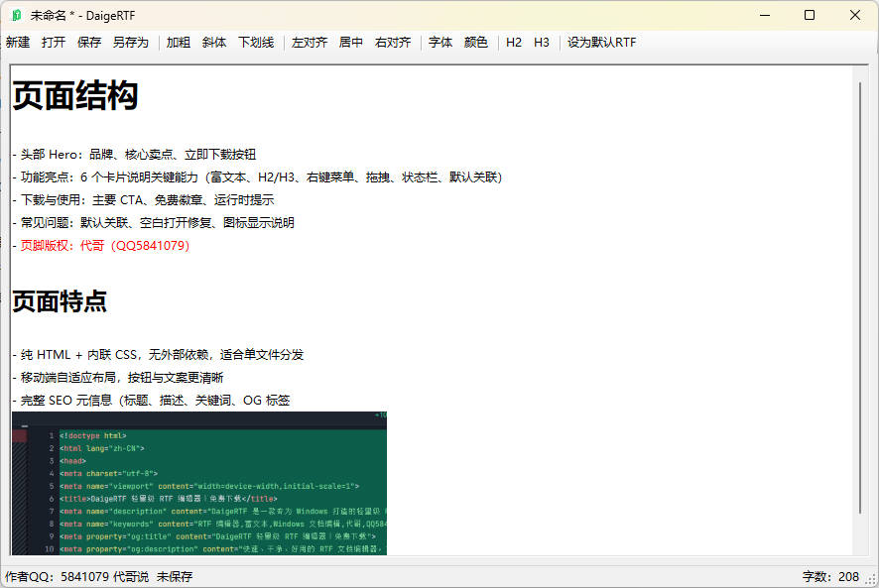The width and height of the screenshot is (879, 588).
Task: Open a file using 打开
Action: (x=54, y=42)
